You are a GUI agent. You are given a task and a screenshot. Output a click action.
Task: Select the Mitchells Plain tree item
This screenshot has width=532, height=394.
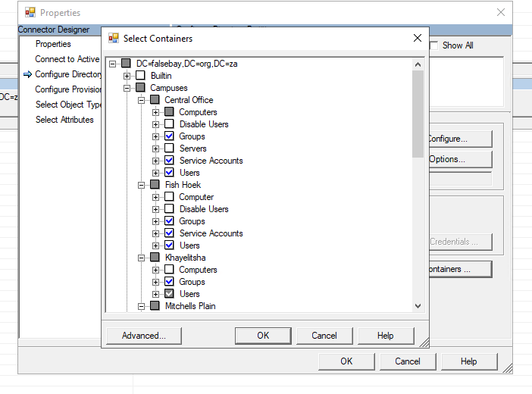(189, 306)
